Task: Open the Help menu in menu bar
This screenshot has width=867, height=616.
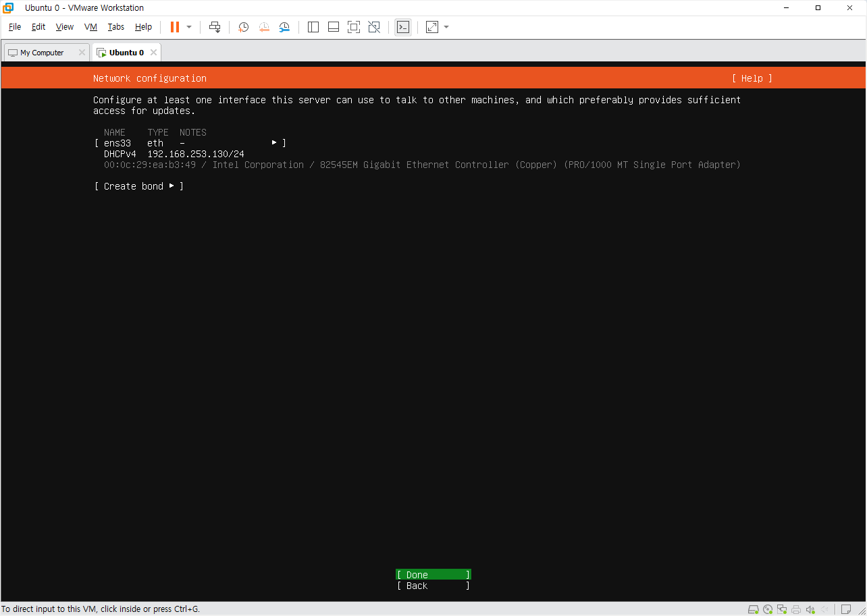Action: 143,27
